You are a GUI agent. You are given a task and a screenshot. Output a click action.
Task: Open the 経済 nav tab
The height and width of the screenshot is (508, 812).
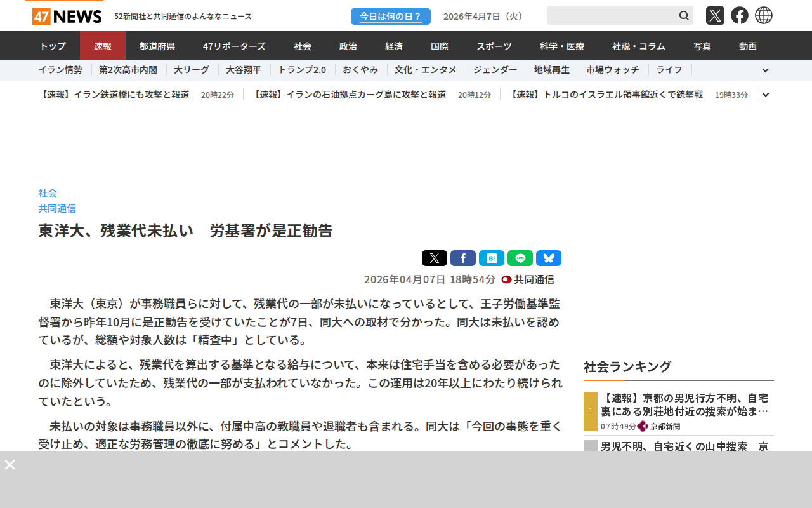(394, 46)
